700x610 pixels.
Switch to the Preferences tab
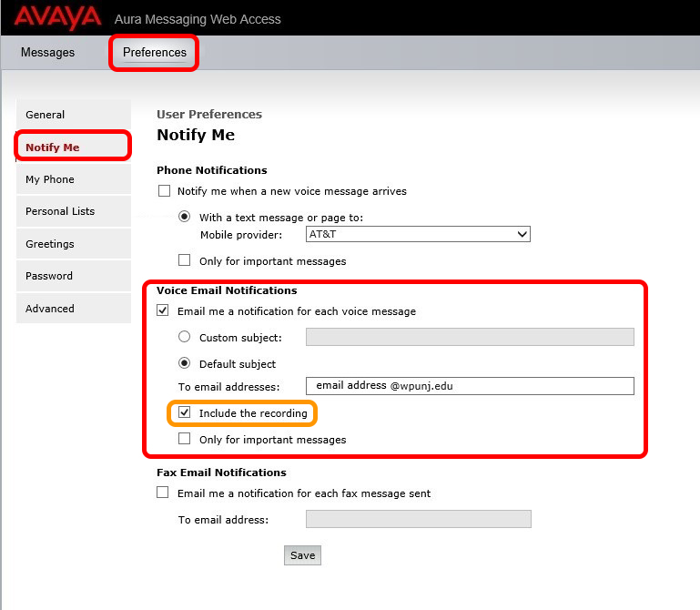click(x=155, y=52)
